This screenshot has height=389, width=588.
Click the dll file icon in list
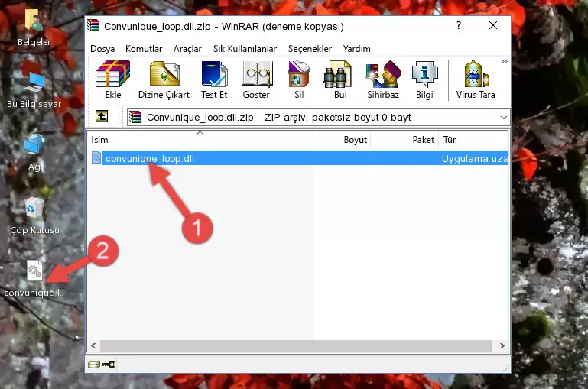96,157
